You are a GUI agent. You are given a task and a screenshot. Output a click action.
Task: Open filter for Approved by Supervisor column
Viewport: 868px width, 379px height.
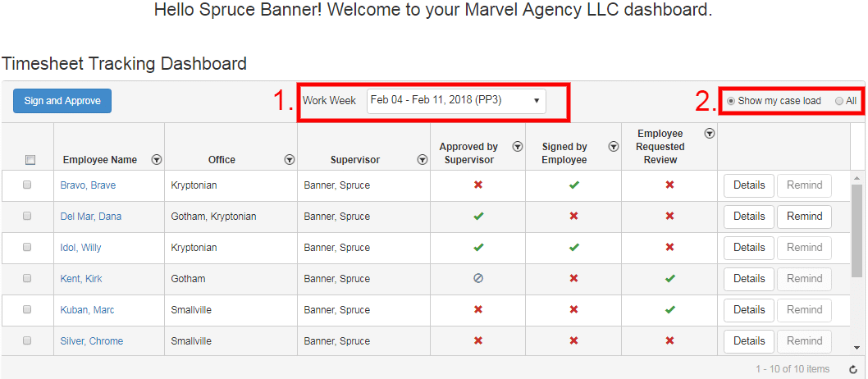click(x=518, y=146)
